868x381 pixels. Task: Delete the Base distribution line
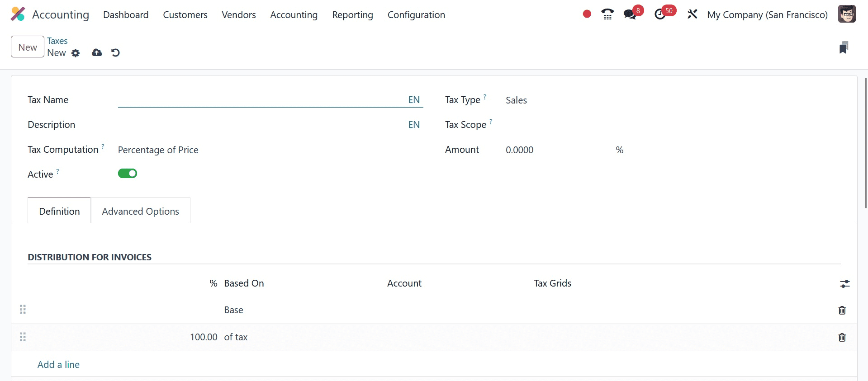[x=842, y=310]
